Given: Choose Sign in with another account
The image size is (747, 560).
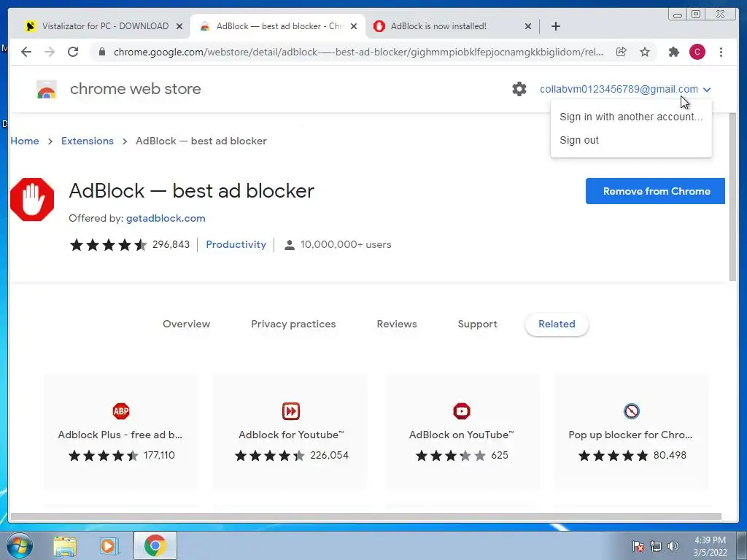Looking at the screenshot, I should click(631, 117).
